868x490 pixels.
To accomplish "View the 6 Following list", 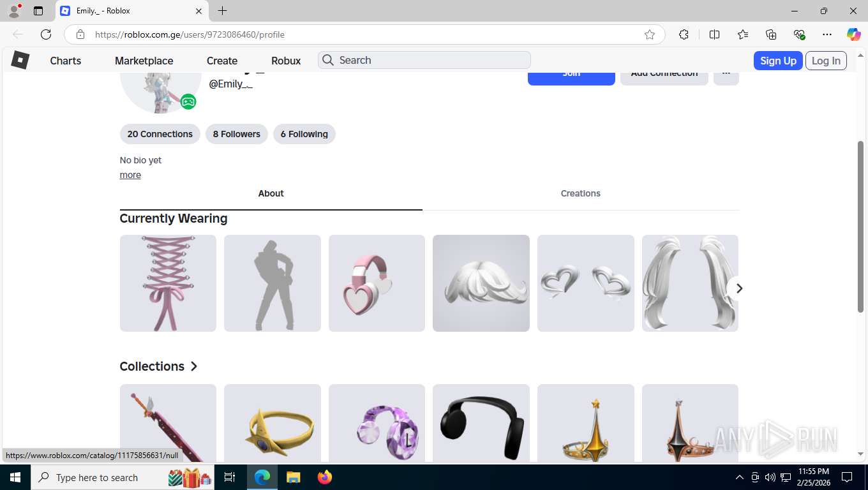I will click(x=304, y=134).
